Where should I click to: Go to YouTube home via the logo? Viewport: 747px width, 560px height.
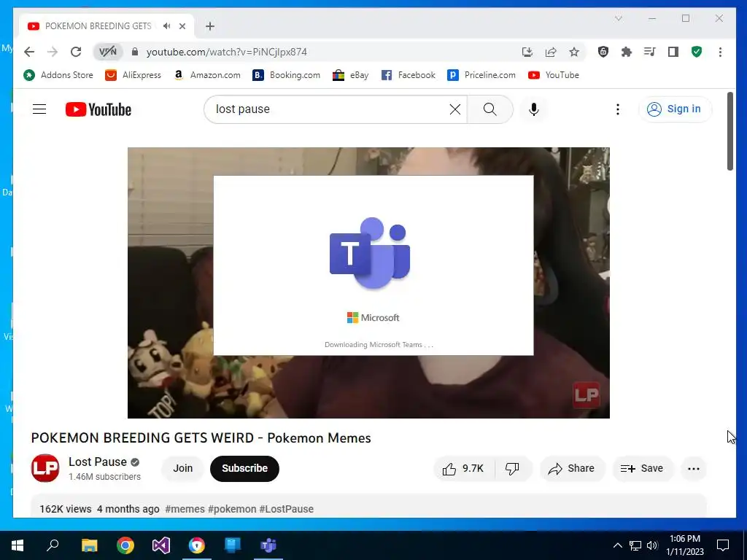click(x=98, y=109)
